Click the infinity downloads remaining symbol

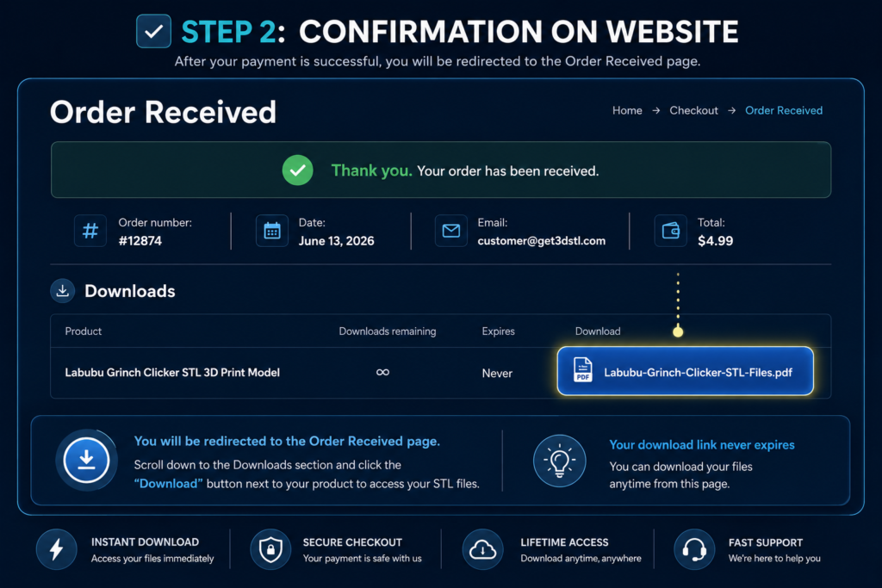[382, 372]
